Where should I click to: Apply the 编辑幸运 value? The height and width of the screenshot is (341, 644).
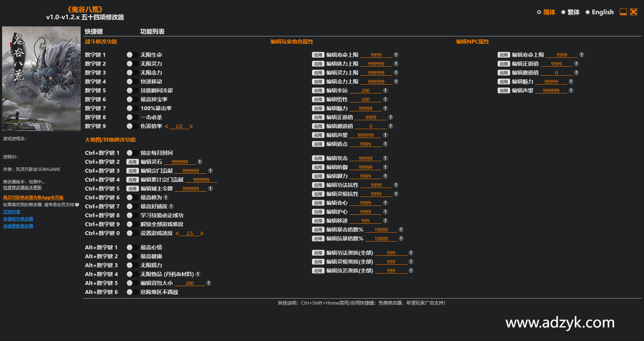tap(318, 91)
